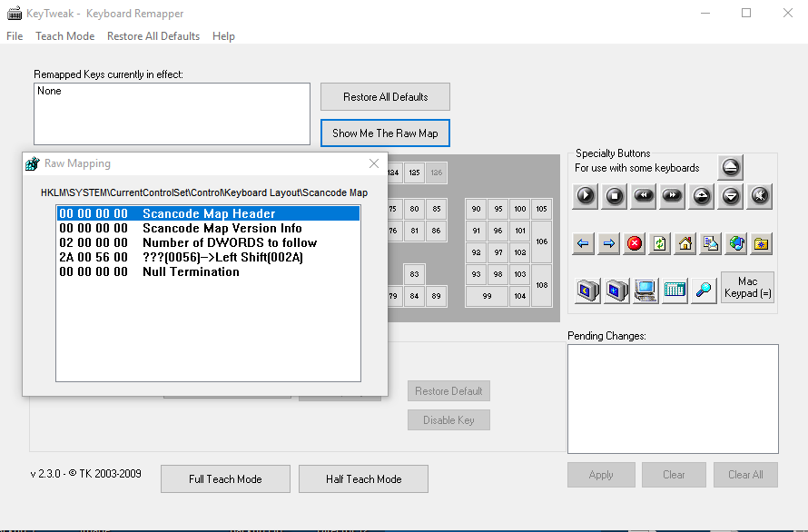Screen dimensions: 808x532
Task: Click the Eject media specialty button
Action: point(730,167)
